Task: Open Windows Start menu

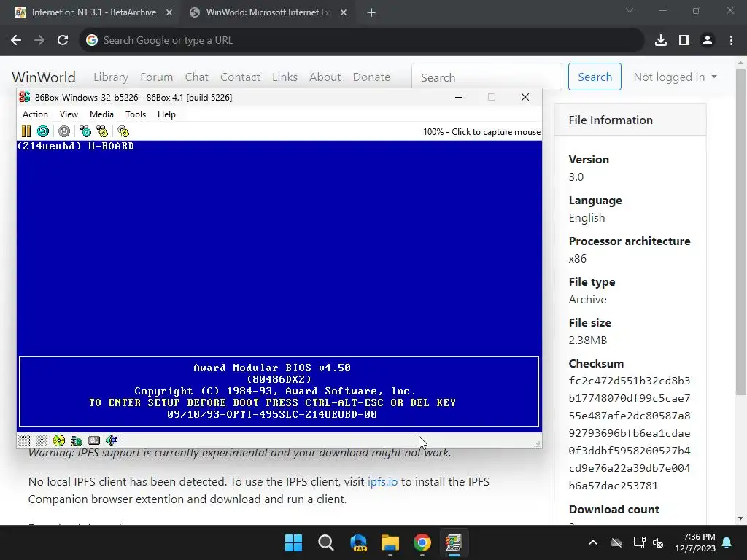Action: coord(293,542)
